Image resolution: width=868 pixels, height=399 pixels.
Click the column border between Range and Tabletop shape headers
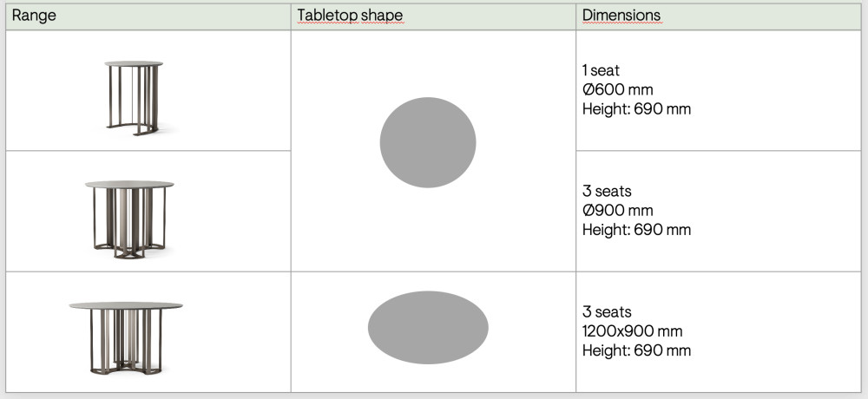point(291,16)
